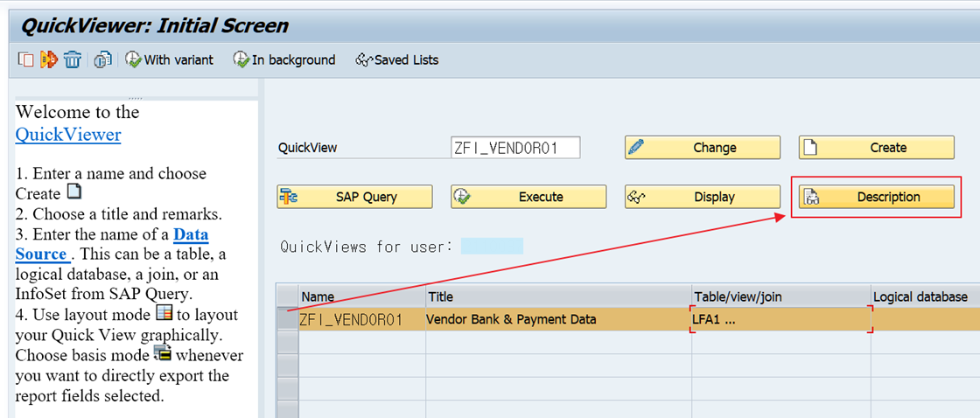This screenshot has width=980, height=418.
Task: Click the Display button
Action: pyautogui.click(x=703, y=197)
